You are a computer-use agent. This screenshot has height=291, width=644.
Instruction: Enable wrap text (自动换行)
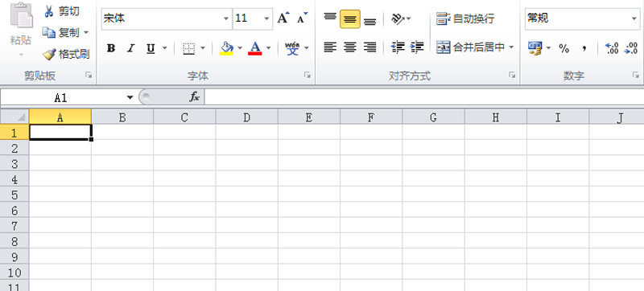pyautogui.click(x=465, y=18)
